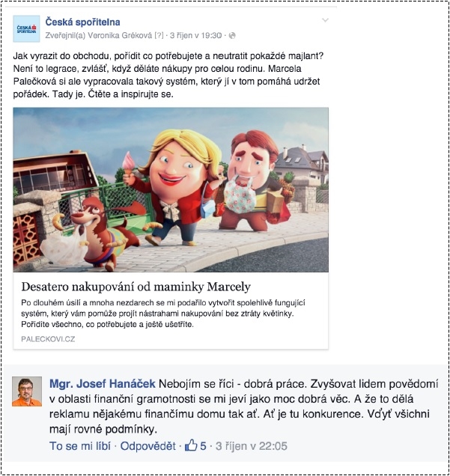Like the comment via To se mi líbí
This screenshot has height=476, width=450.
coord(80,446)
